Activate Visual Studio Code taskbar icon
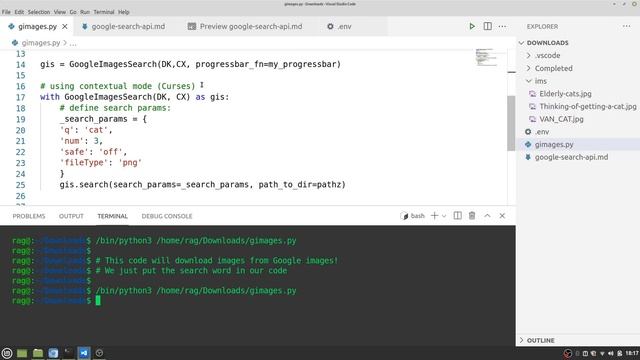The height and width of the screenshot is (360, 640). (x=84, y=353)
